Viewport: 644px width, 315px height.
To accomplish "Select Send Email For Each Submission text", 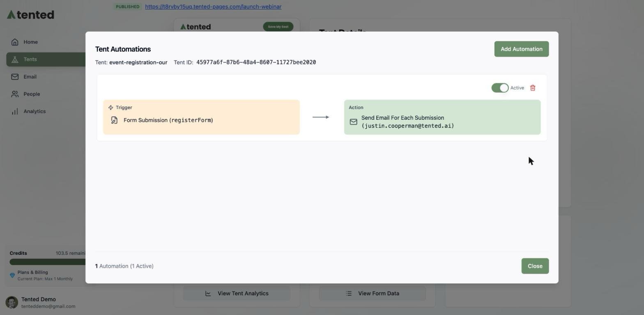I will coord(402,118).
